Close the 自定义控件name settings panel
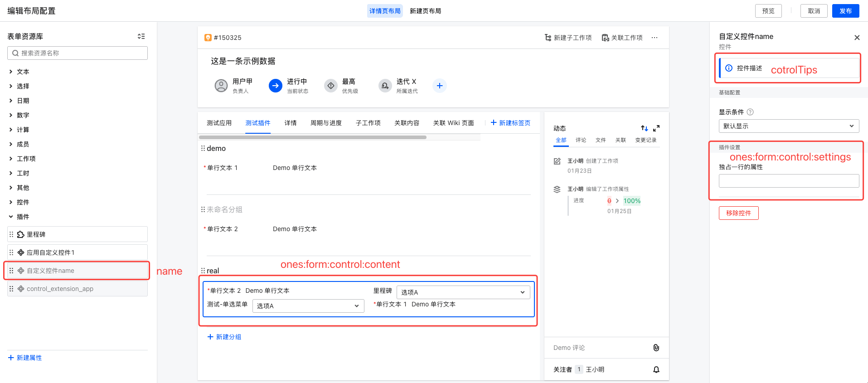This screenshot has width=868, height=383. click(x=857, y=38)
